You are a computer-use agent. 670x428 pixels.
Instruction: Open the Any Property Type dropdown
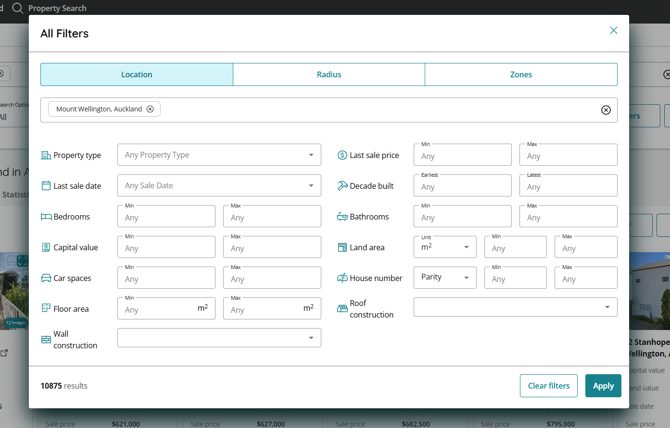219,155
